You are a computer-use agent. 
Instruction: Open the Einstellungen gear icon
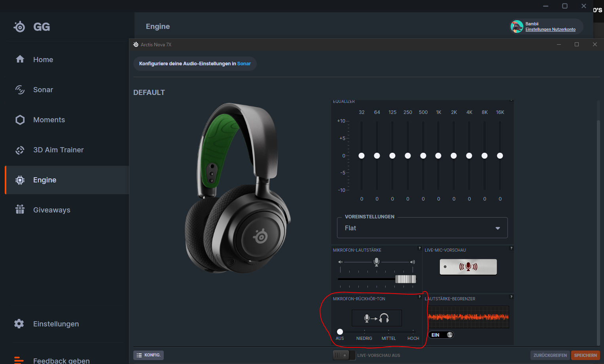click(19, 324)
